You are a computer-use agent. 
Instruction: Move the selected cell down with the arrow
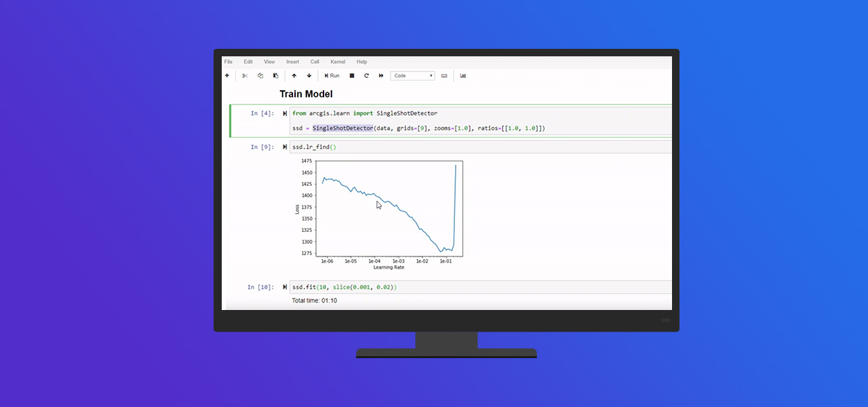tap(309, 76)
